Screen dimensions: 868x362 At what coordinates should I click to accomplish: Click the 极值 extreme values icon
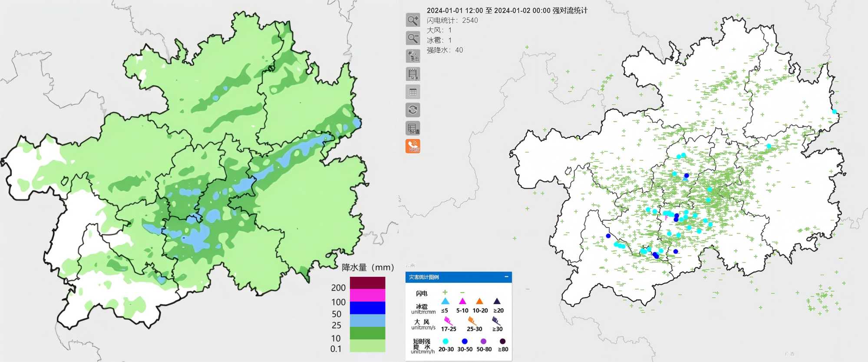click(x=413, y=128)
